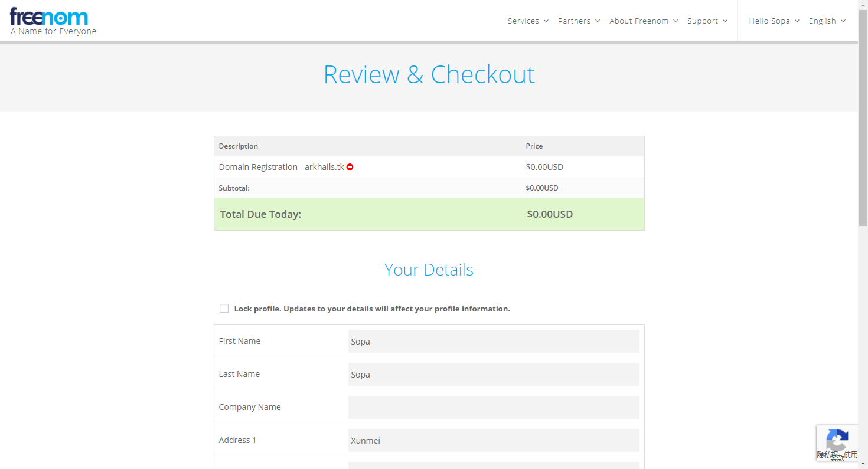Expand the Hello Sopa account dropdown
The image size is (868, 469).
[x=774, y=21]
